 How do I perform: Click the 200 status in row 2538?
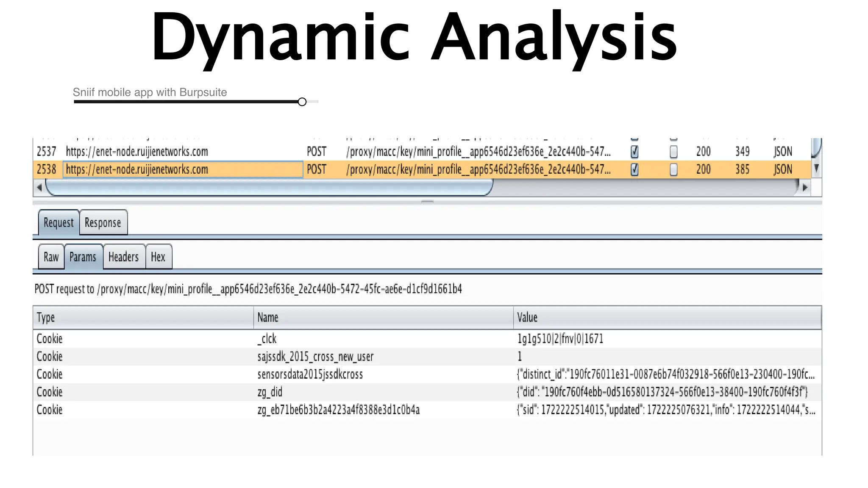[x=704, y=169]
